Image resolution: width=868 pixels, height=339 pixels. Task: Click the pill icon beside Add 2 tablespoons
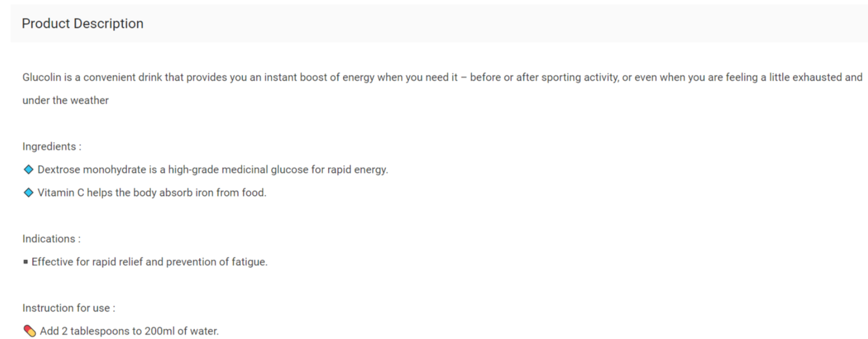(x=29, y=331)
